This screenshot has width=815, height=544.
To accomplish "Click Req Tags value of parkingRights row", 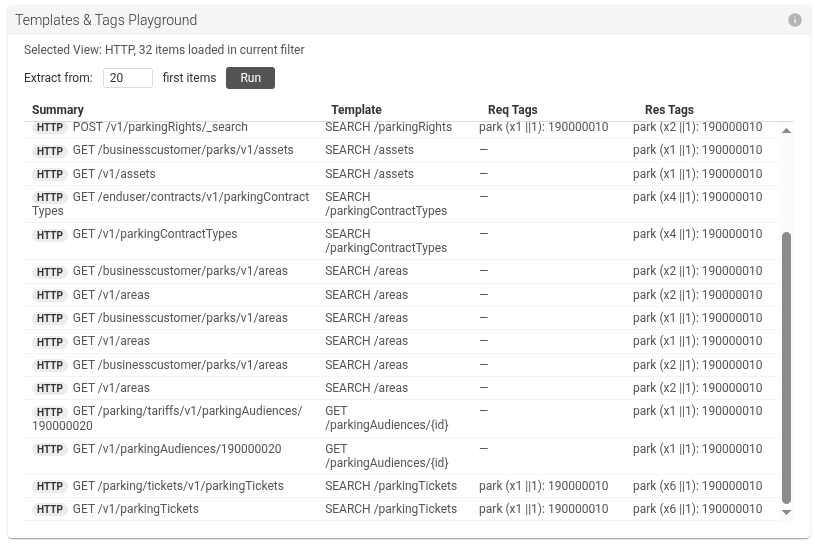I will [543, 128].
